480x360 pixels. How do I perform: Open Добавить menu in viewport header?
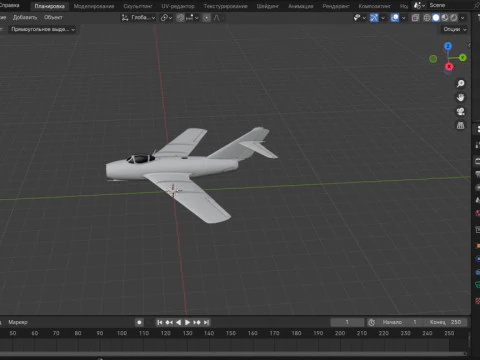tap(25, 17)
